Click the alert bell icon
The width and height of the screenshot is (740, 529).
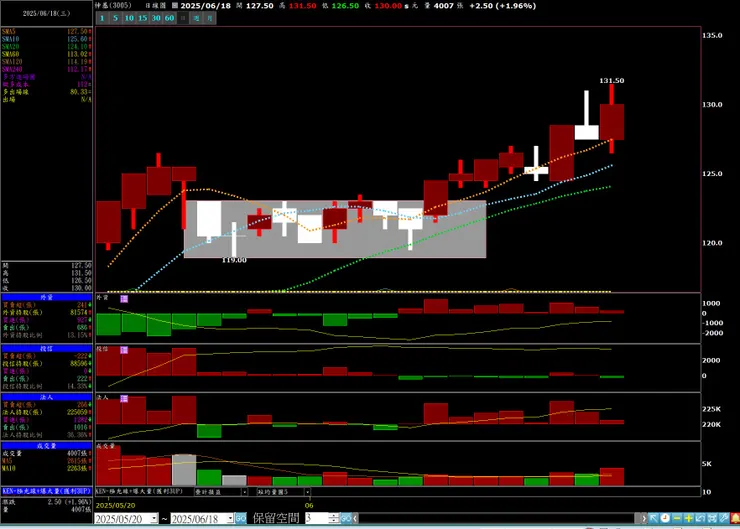click(735, 518)
